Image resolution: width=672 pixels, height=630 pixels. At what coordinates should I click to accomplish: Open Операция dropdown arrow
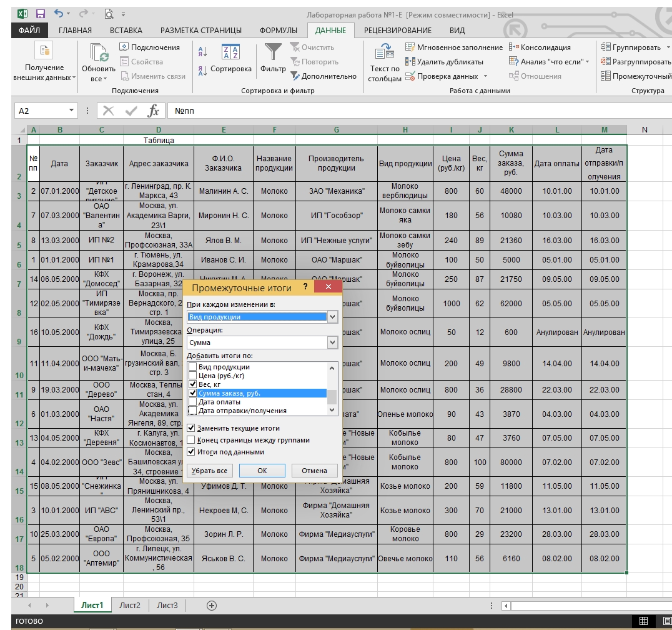click(333, 342)
